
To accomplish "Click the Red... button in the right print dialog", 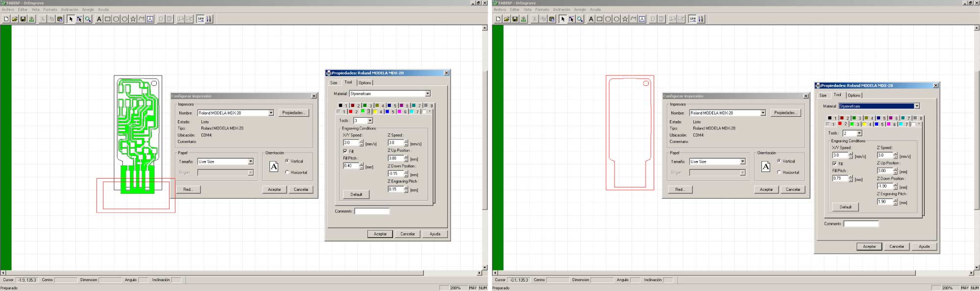I will [x=680, y=189].
